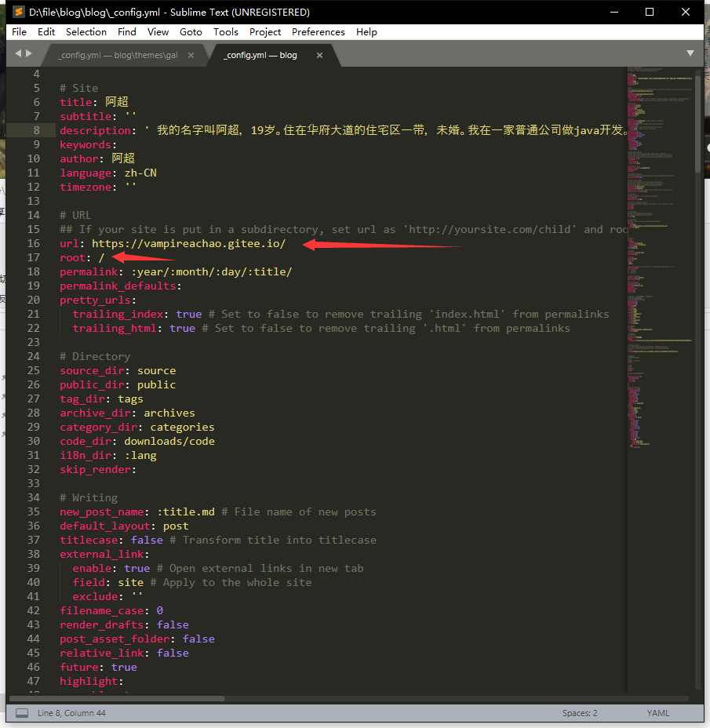Open the YAML syntax selector
710x728 pixels.
click(657, 713)
